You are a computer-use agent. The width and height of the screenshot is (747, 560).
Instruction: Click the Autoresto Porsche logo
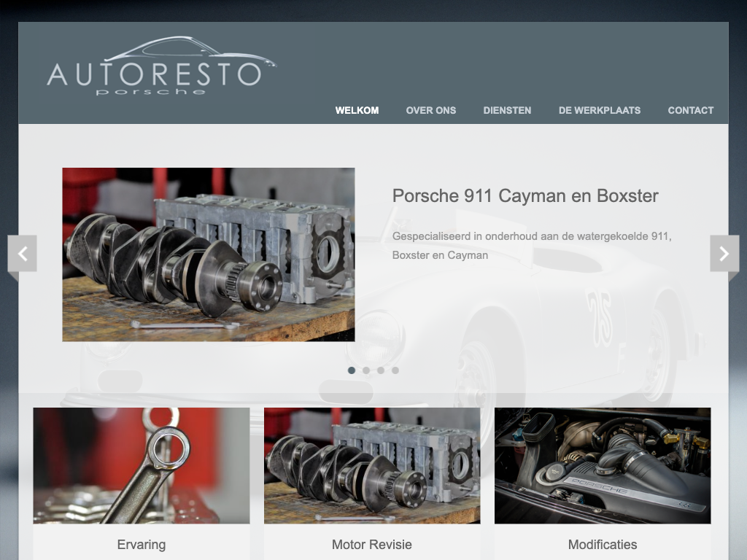click(x=160, y=67)
